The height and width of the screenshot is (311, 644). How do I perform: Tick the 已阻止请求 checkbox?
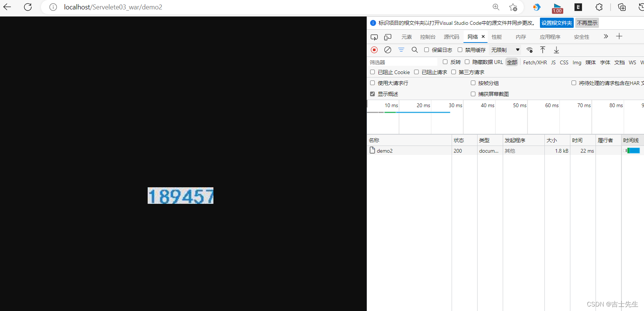[x=416, y=72]
